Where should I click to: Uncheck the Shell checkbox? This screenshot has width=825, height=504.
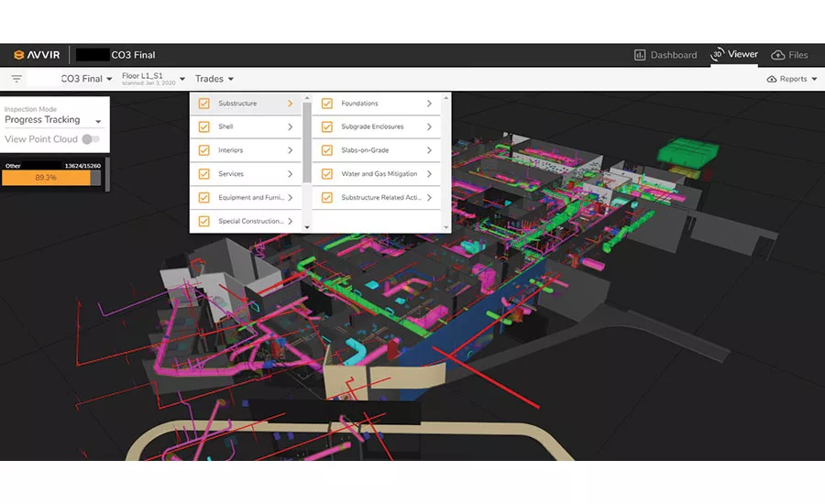(204, 126)
